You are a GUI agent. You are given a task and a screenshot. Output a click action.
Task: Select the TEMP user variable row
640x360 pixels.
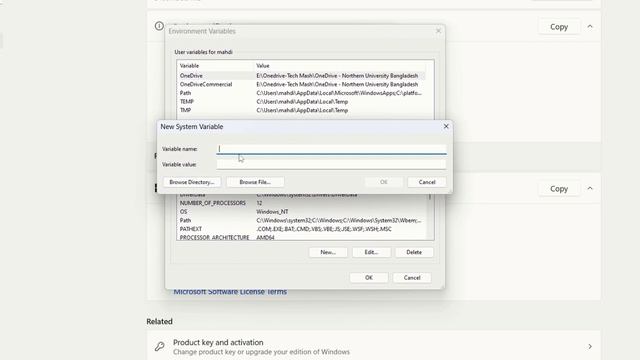(x=302, y=102)
